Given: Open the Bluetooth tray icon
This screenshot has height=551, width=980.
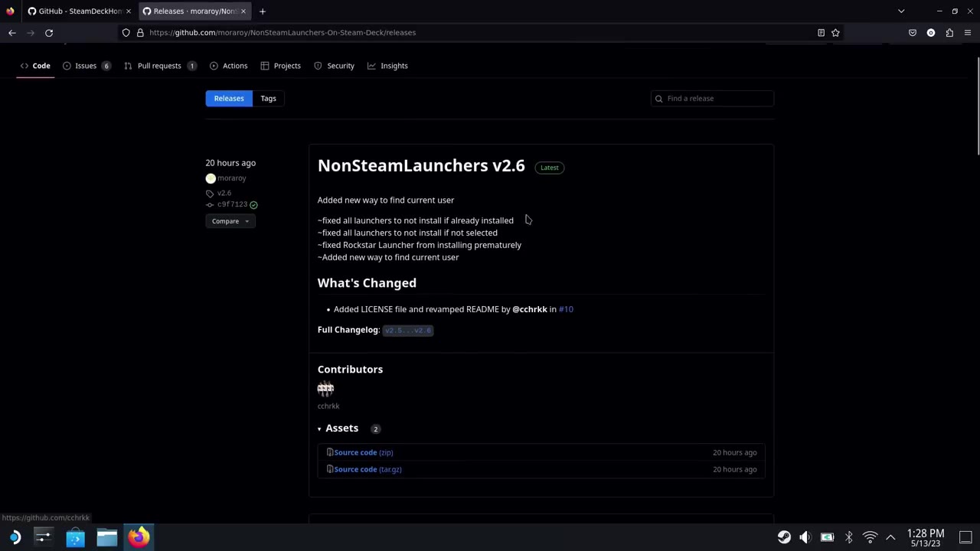Looking at the screenshot, I should pos(848,537).
